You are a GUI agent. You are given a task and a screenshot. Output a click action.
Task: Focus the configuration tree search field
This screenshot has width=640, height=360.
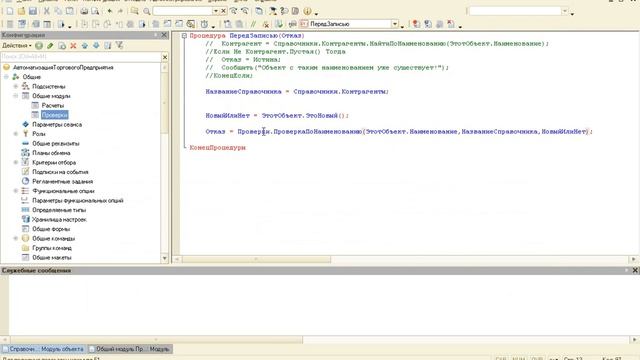click(x=81, y=57)
